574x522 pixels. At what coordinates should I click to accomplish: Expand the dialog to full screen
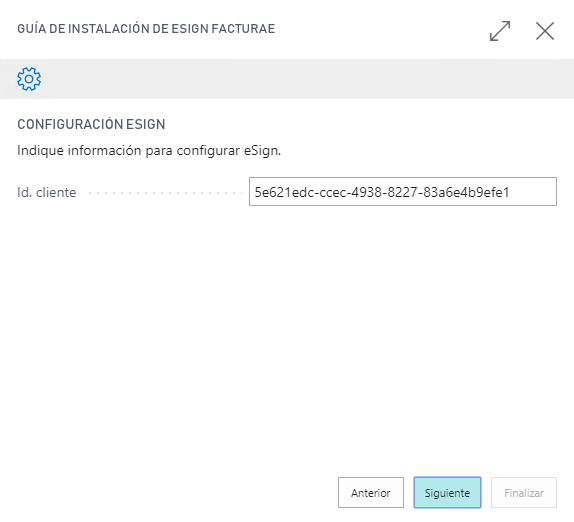tap(500, 31)
